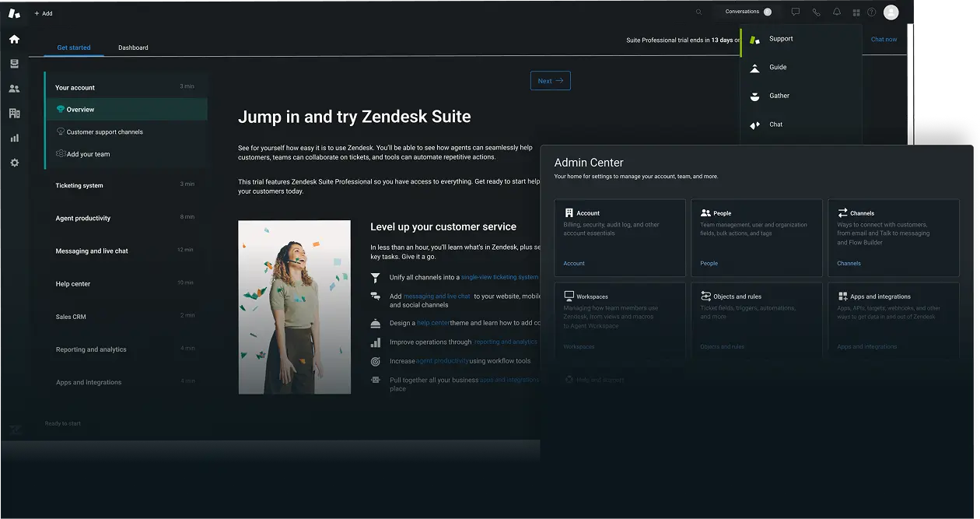Image resolution: width=980 pixels, height=519 pixels.
Task: Click the Account link in Admin Center card
Action: coord(574,264)
